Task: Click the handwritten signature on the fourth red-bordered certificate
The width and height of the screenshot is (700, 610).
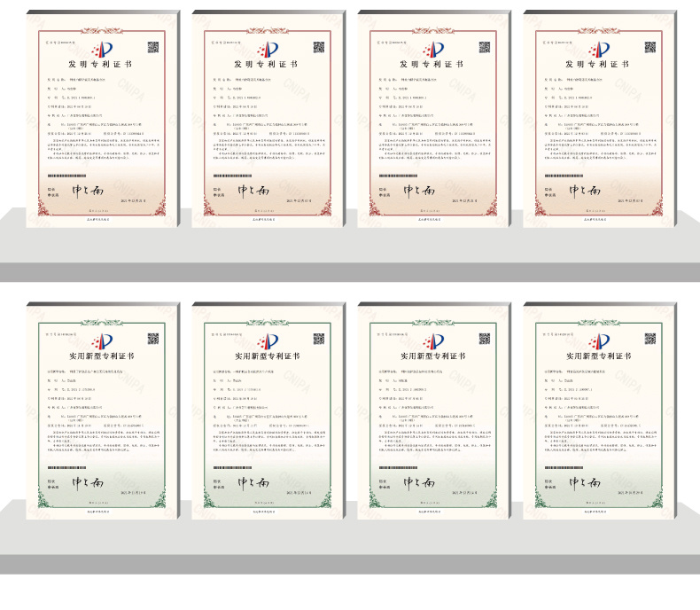Action: [x=585, y=192]
